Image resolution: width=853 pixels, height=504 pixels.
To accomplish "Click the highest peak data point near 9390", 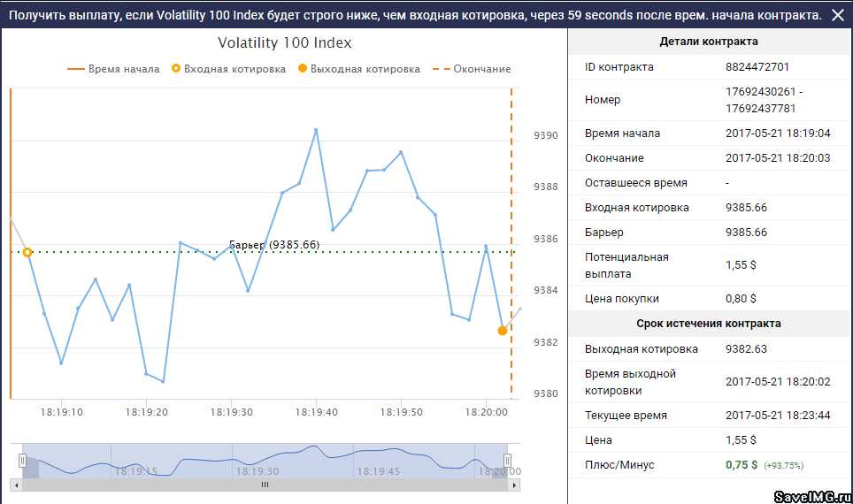I will click(x=316, y=130).
